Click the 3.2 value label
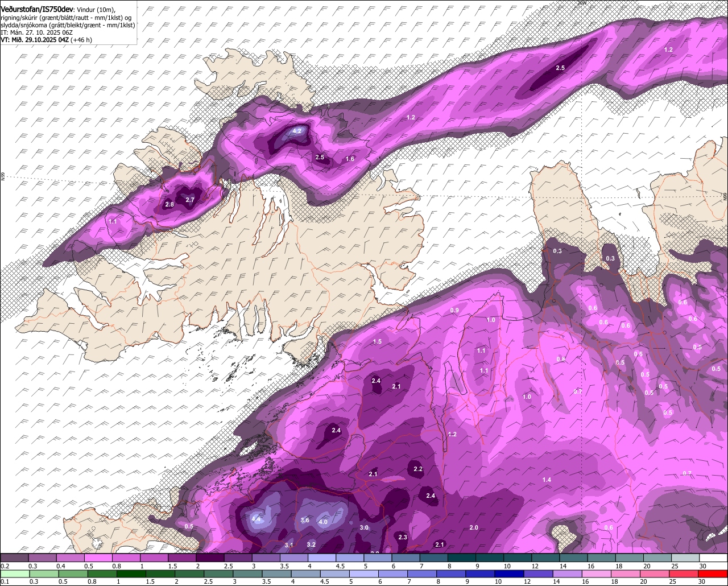The image size is (728, 586). click(311, 545)
